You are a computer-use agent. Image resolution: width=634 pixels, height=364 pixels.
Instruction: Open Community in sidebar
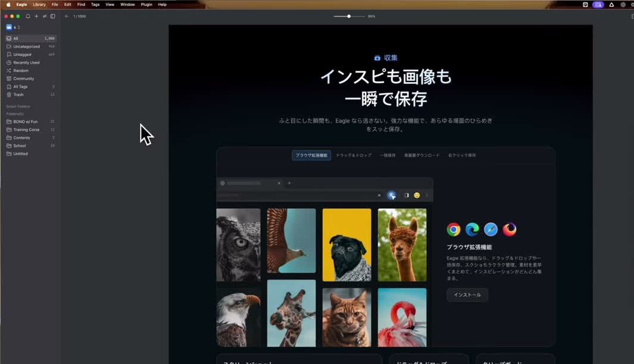tap(31, 79)
